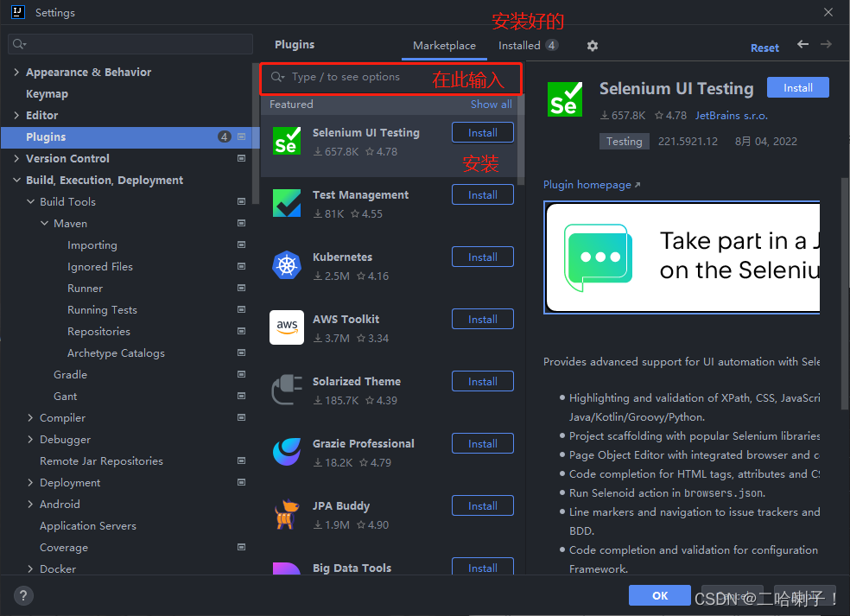
Task: Select Plugins in settings tree
Action: (130, 137)
